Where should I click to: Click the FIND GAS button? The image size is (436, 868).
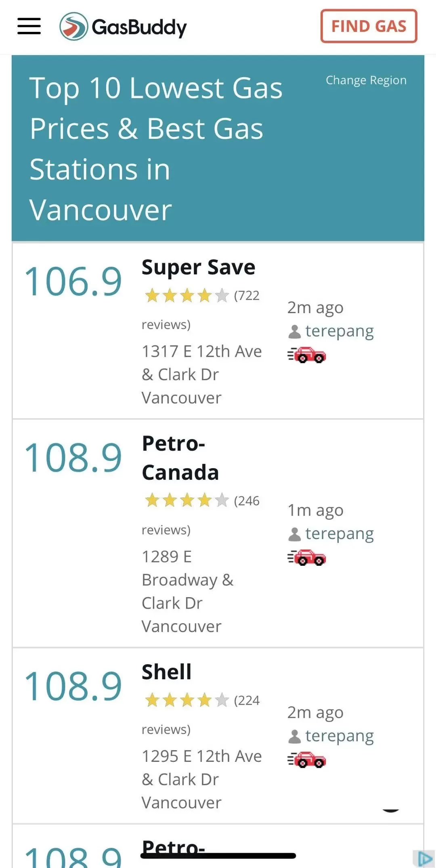tap(369, 26)
